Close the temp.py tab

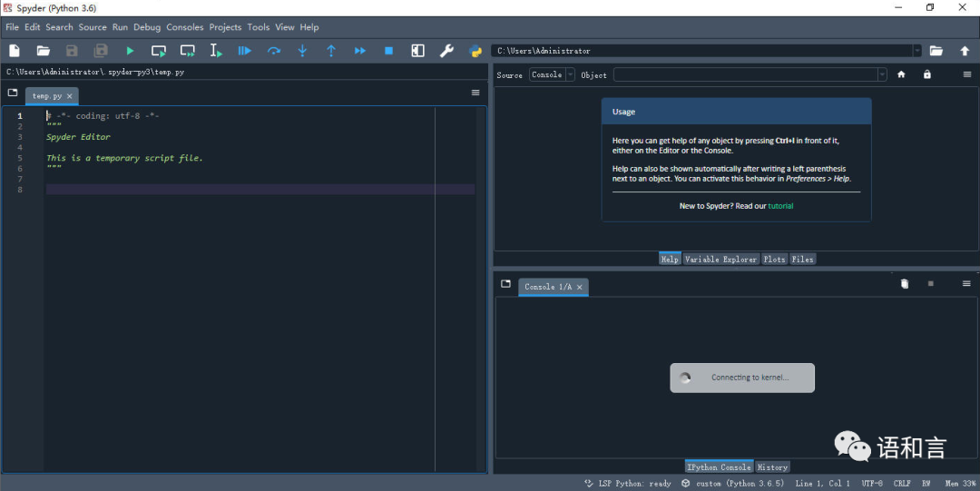click(x=69, y=96)
